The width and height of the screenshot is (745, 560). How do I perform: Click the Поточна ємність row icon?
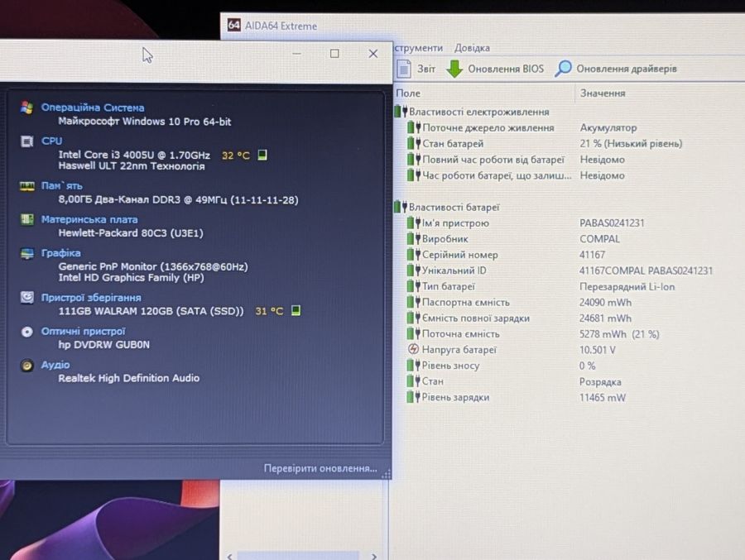click(414, 334)
